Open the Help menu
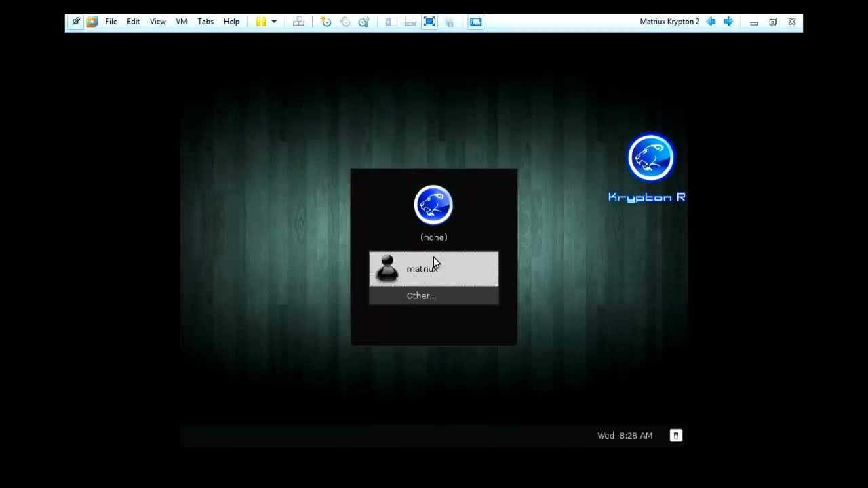This screenshot has height=488, width=868. (x=231, y=22)
